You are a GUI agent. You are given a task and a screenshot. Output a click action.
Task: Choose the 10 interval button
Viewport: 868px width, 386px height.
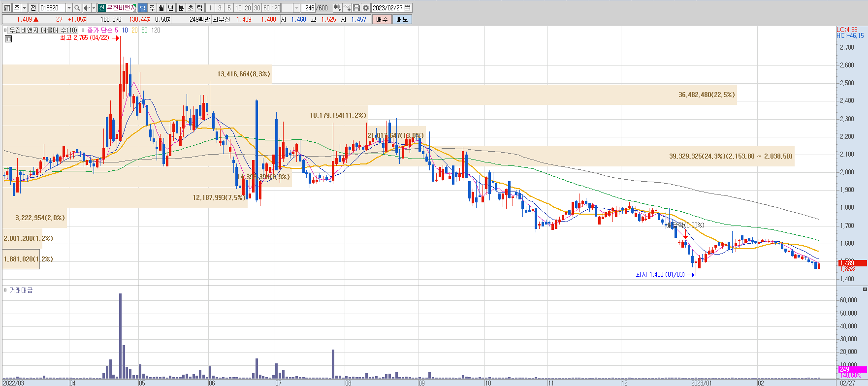(x=238, y=8)
